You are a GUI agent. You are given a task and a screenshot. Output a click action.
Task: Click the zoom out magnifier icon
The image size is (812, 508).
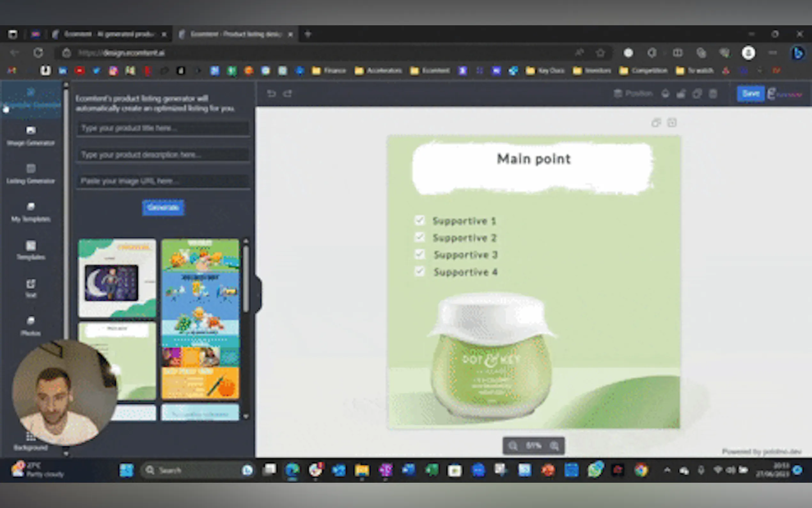coord(512,446)
